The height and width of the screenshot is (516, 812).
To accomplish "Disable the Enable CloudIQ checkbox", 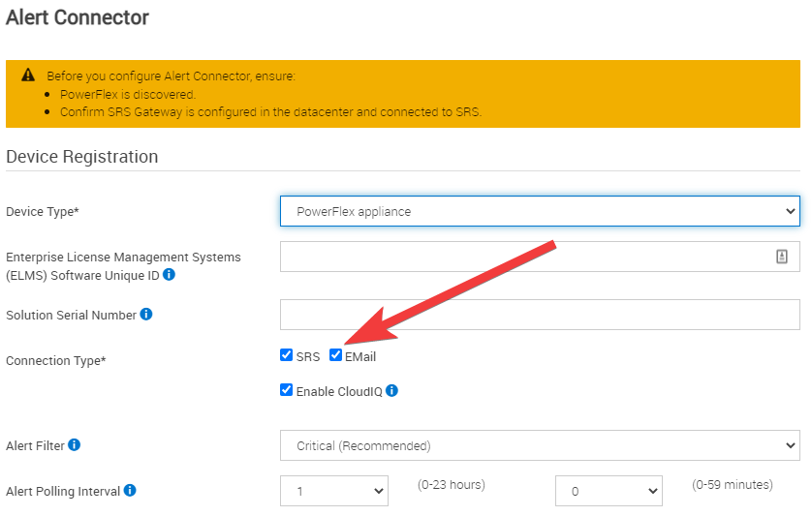I will (287, 390).
